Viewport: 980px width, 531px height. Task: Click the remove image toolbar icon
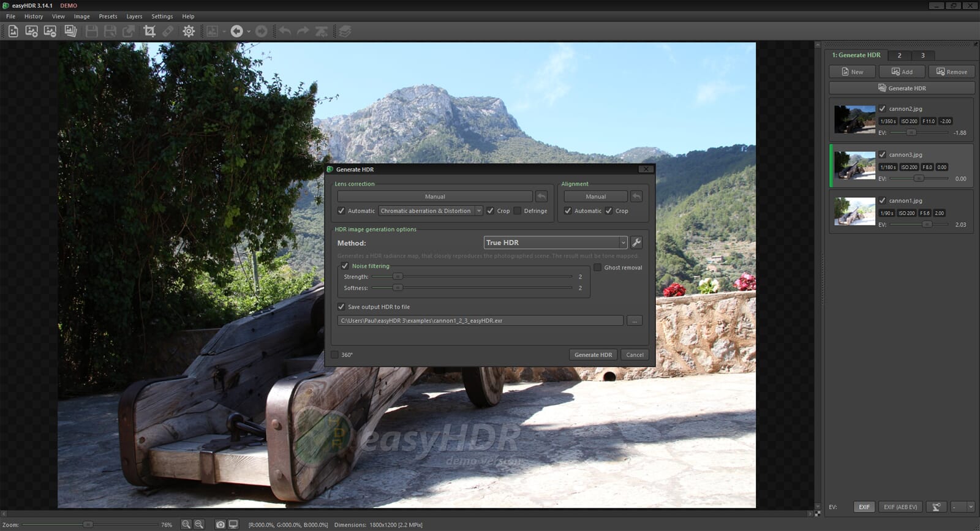tap(50, 31)
